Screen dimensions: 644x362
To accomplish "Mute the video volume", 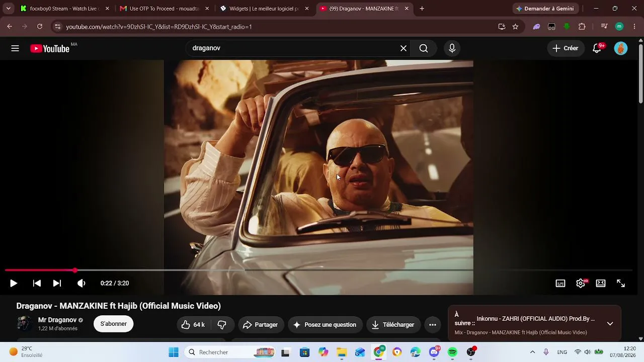I will 81,283.
